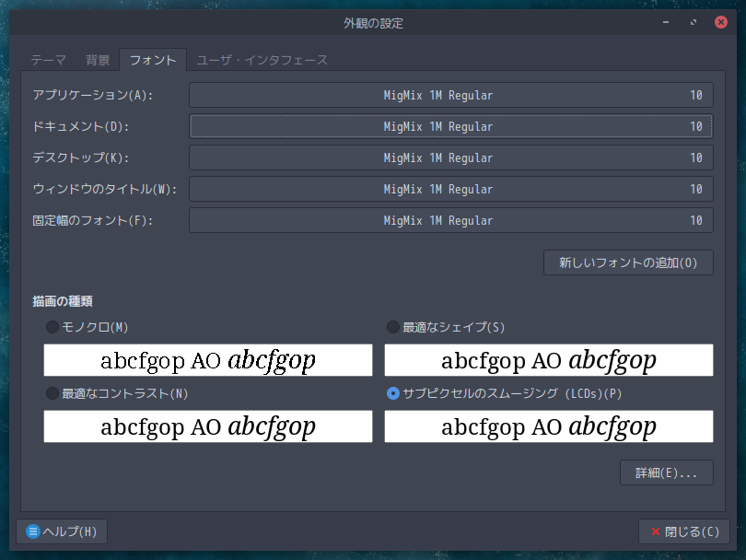Screen dimensions: 746x560
Task: Click 新しいフォントの追加(O) button
Action: (x=628, y=262)
